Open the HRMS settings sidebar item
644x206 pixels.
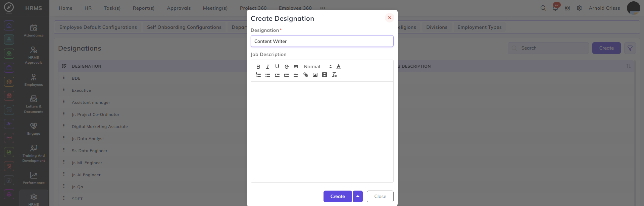[34, 199]
